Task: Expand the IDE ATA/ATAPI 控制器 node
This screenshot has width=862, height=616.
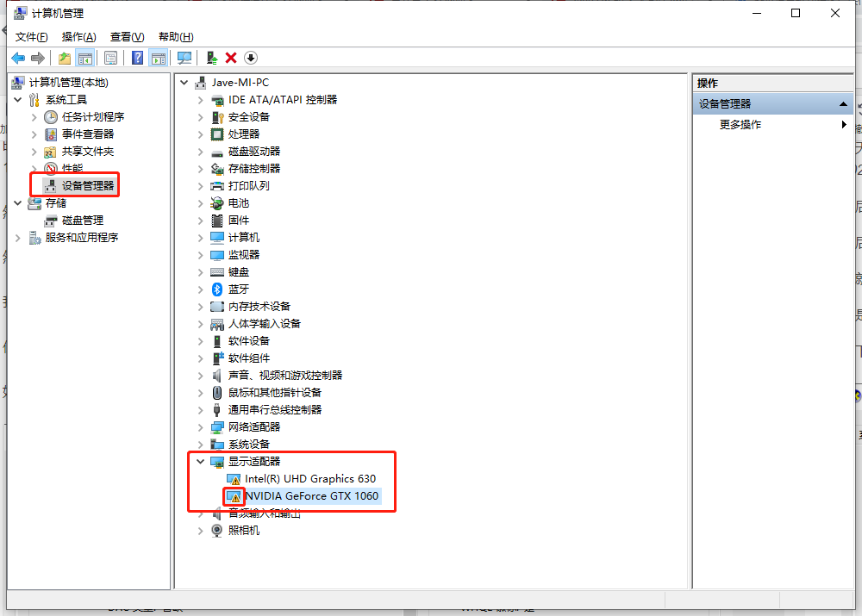Action: click(200, 100)
